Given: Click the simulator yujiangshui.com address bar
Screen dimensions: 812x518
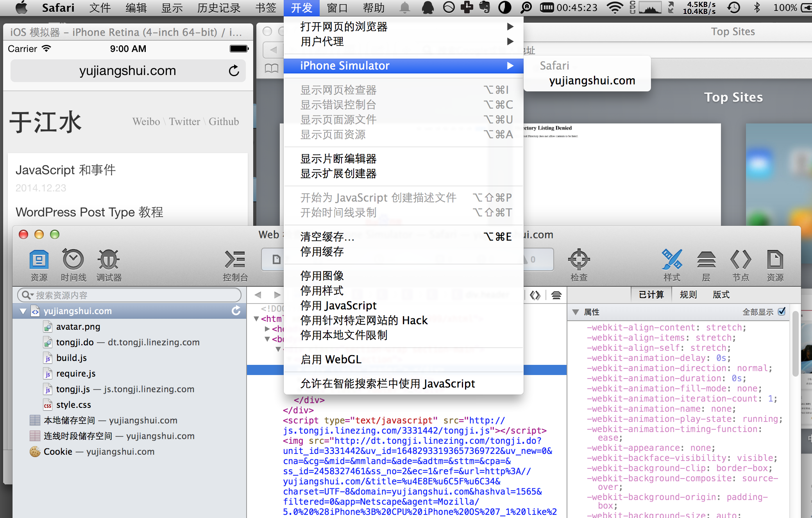Looking at the screenshot, I should pos(128,71).
